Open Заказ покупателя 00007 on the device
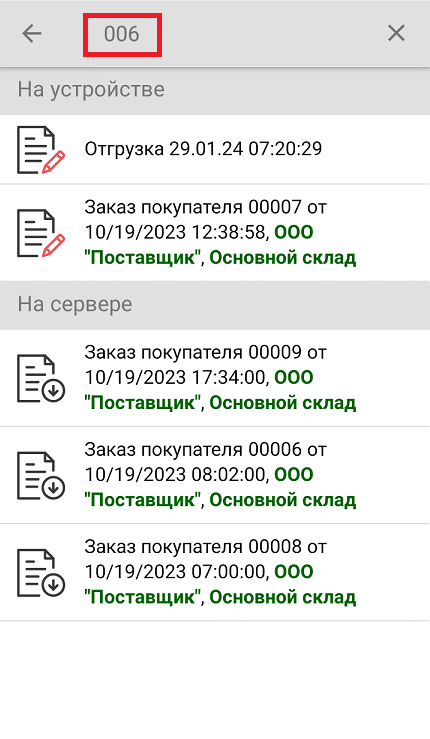Image resolution: width=430 pixels, height=739 pixels. (x=215, y=232)
